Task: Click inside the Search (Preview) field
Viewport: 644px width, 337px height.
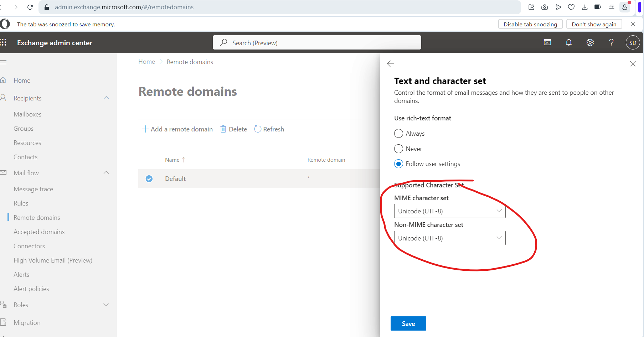Action: pyautogui.click(x=316, y=42)
